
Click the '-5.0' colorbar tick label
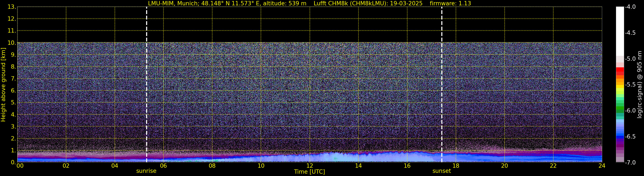point(630,59)
